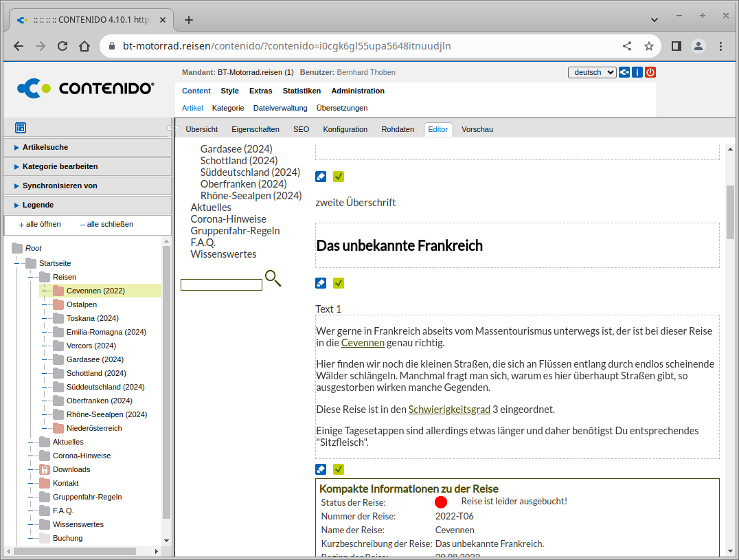Click the red logout power icon

(650, 72)
